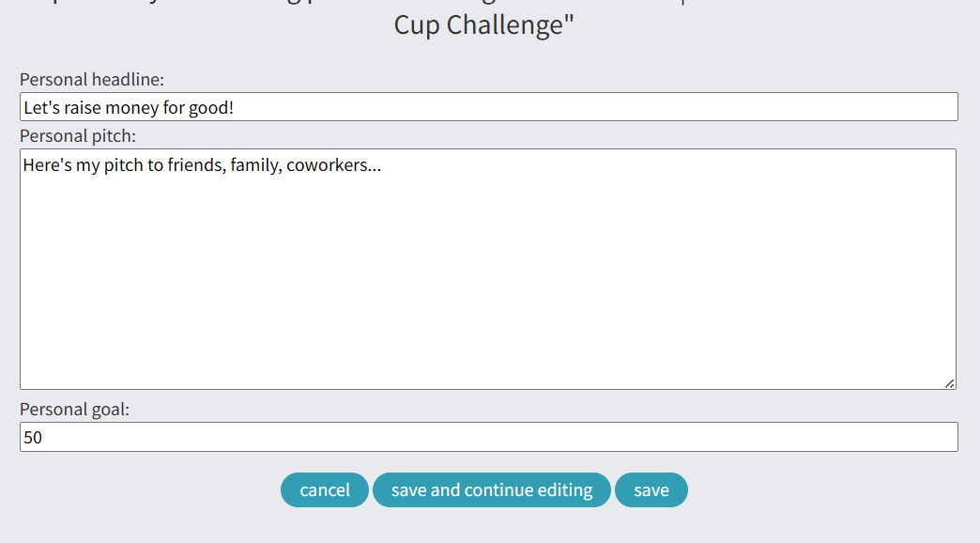Screen dimensions: 980x543
Task: Click the Personal headline input field
Action: tap(488, 107)
